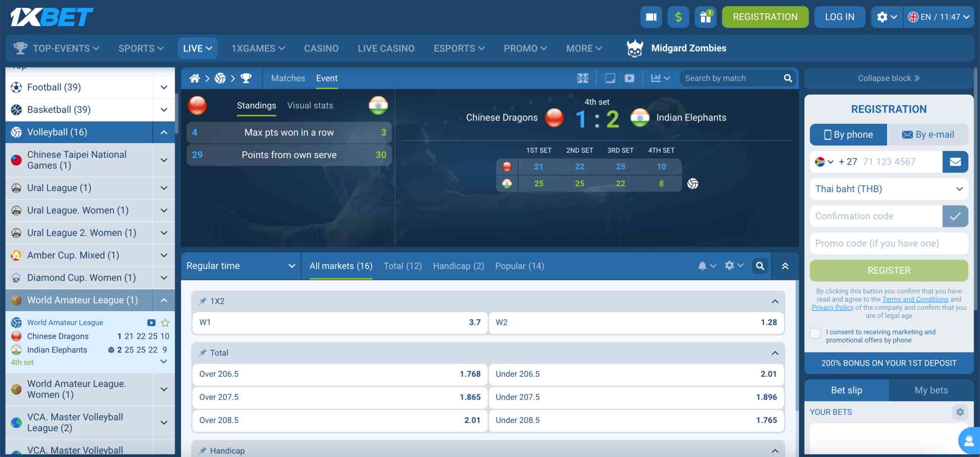Screen dimensions: 980x457
Task: Click the dollar payments icon in top bar
Action: click(x=678, y=17)
